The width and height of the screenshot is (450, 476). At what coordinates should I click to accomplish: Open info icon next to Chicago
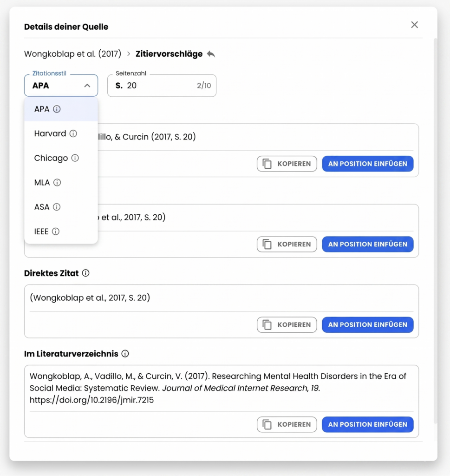coord(75,158)
